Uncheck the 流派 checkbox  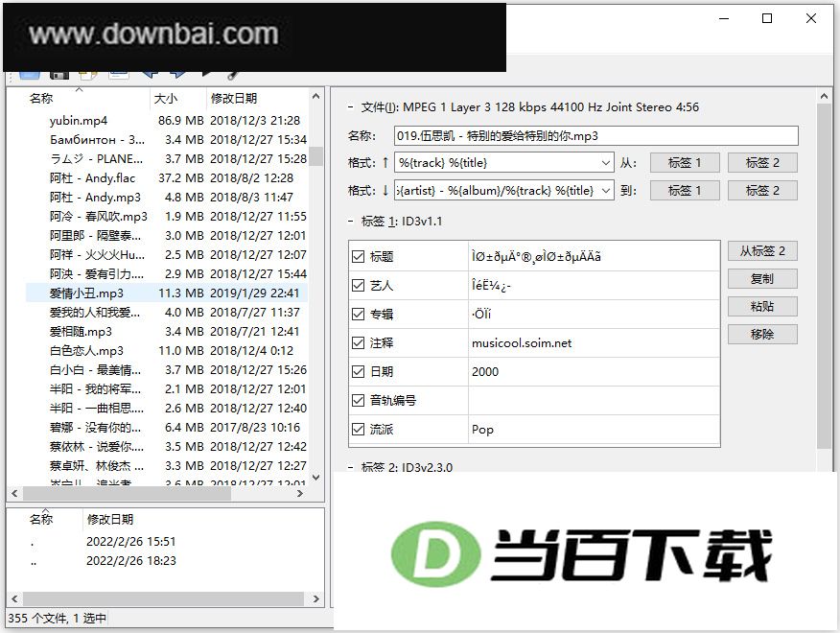click(x=358, y=430)
